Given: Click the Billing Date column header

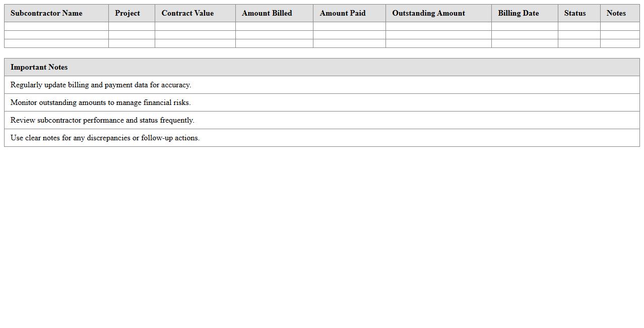Looking at the screenshot, I should tap(518, 13).
